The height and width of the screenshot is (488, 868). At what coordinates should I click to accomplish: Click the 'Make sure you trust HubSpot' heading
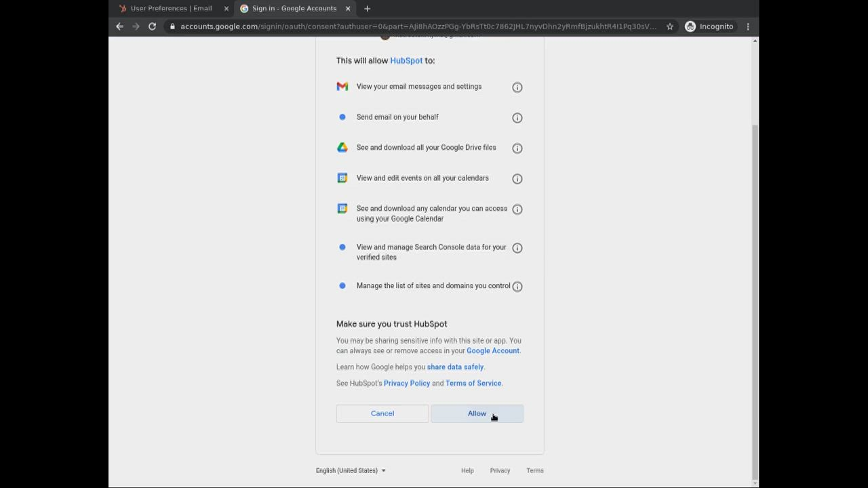pyautogui.click(x=392, y=324)
